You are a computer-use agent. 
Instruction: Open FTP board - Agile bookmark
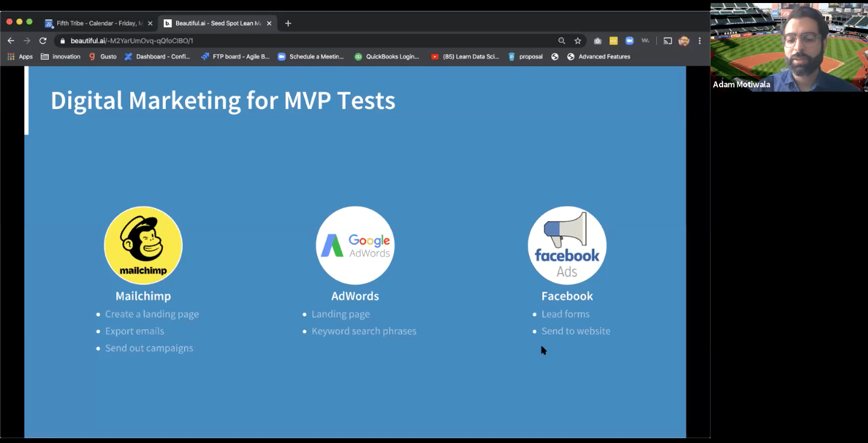(235, 57)
